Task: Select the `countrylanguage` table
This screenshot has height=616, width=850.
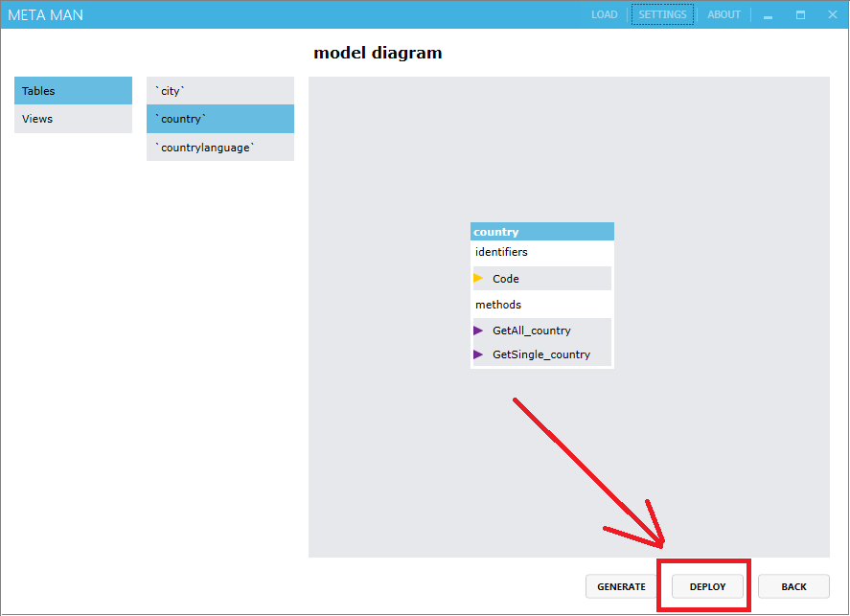Action: 219,147
